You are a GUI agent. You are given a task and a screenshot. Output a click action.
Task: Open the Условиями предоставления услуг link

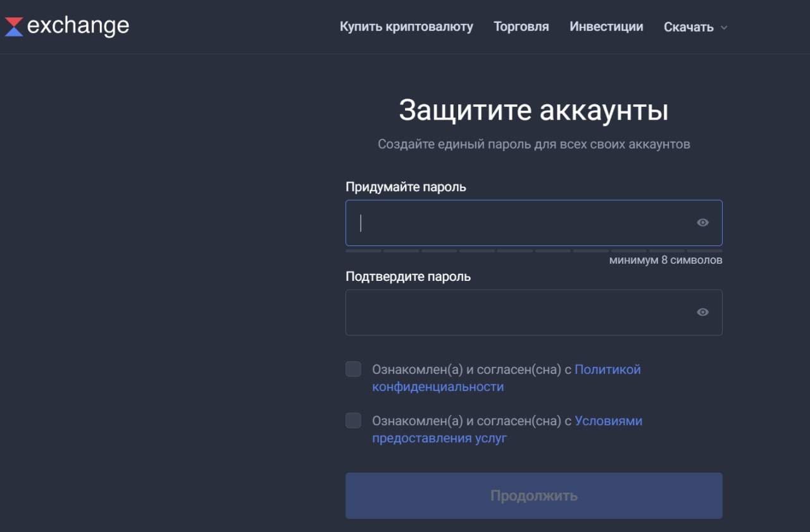507,430
